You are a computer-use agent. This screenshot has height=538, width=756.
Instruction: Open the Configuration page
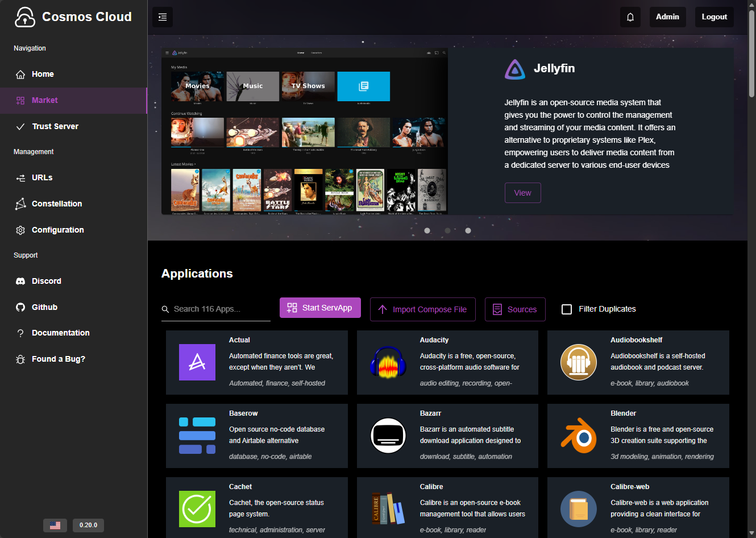(74, 230)
